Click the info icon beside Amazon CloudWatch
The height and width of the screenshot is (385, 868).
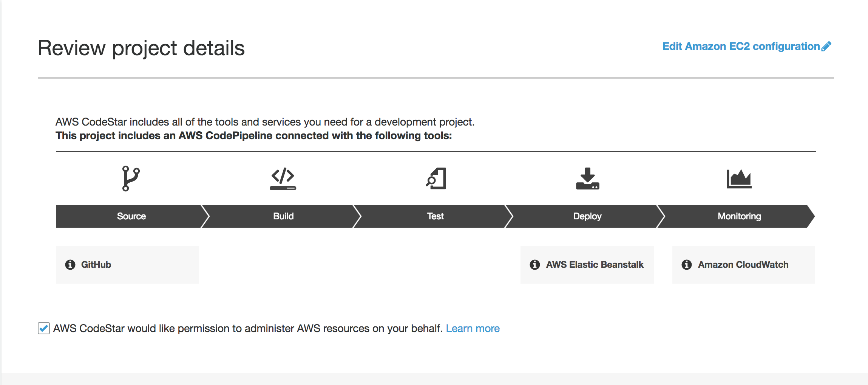click(686, 264)
